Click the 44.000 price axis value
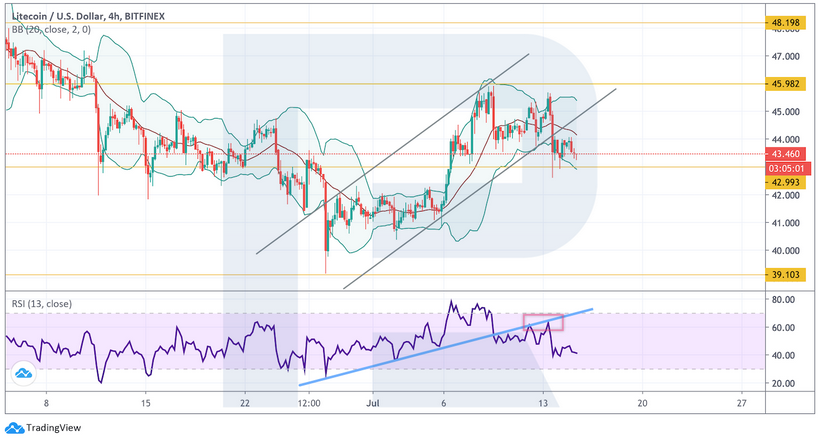This screenshot has width=820, height=442. [x=785, y=140]
